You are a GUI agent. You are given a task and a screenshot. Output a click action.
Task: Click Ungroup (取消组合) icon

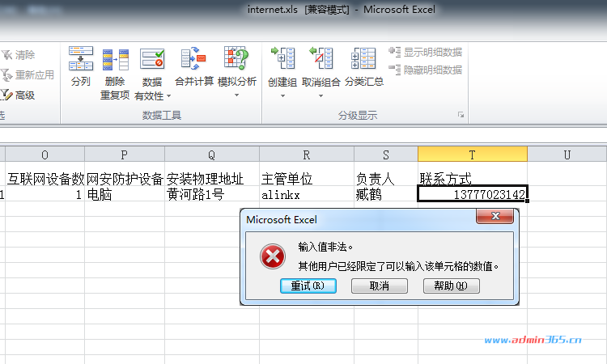click(321, 57)
